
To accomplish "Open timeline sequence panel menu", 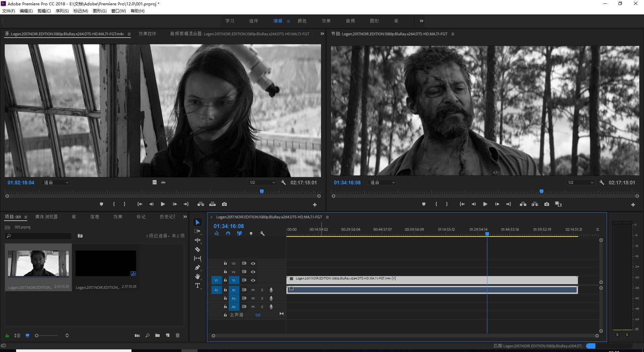I will [x=327, y=217].
